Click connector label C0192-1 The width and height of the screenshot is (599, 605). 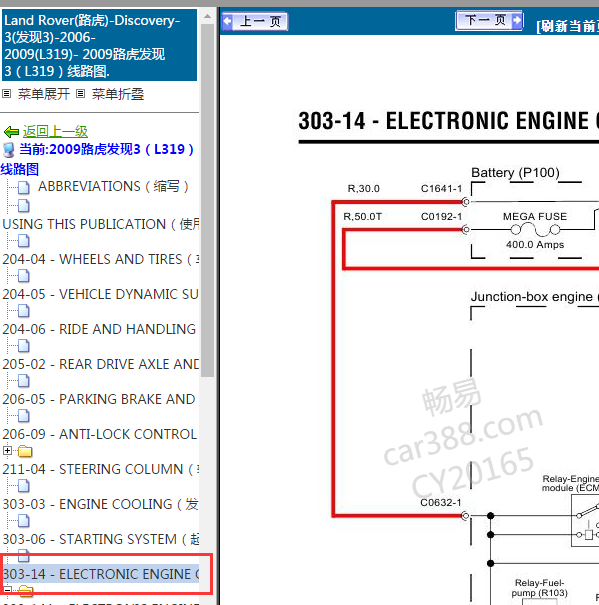[x=441, y=217]
